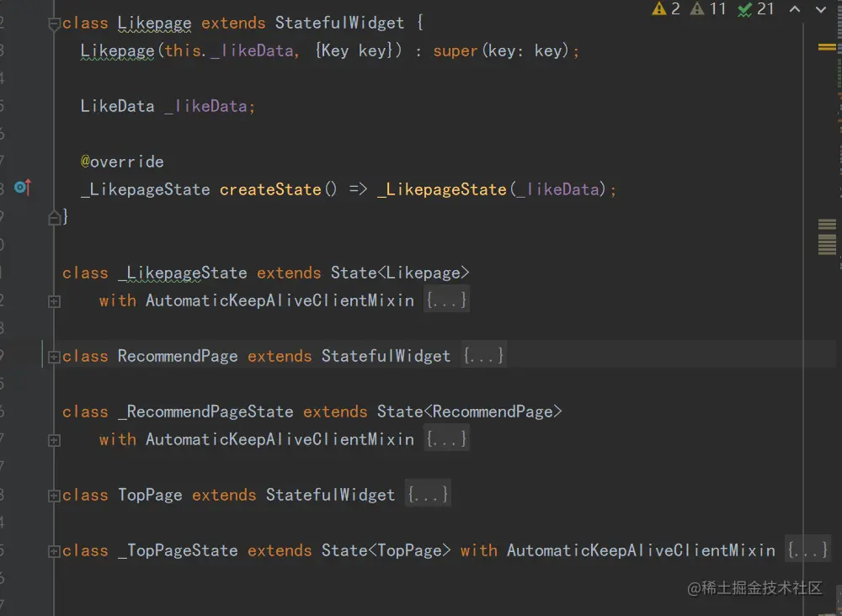Viewport: 842px width, 616px height.
Task: Click the Likepage constructor name
Action: pyautogui.click(x=117, y=51)
